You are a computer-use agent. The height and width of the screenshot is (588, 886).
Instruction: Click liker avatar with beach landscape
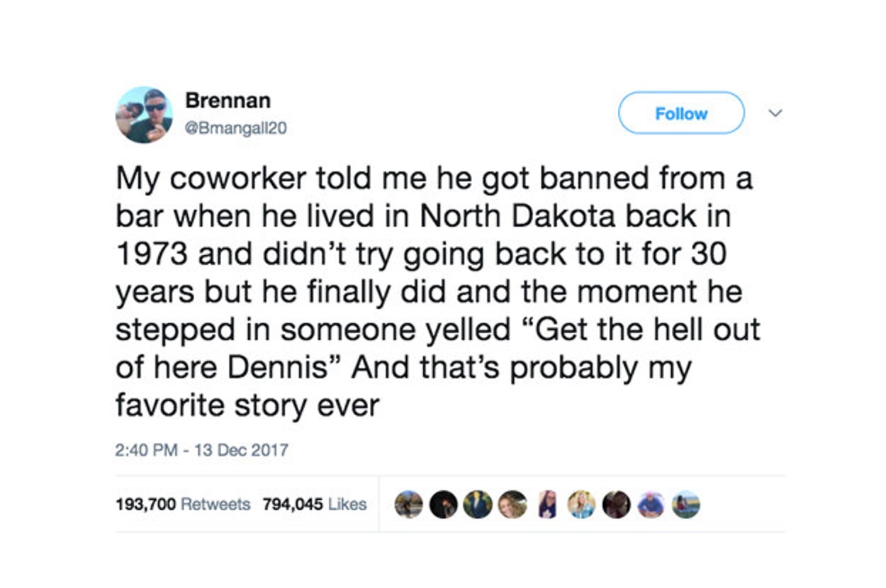click(x=685, y=504)
